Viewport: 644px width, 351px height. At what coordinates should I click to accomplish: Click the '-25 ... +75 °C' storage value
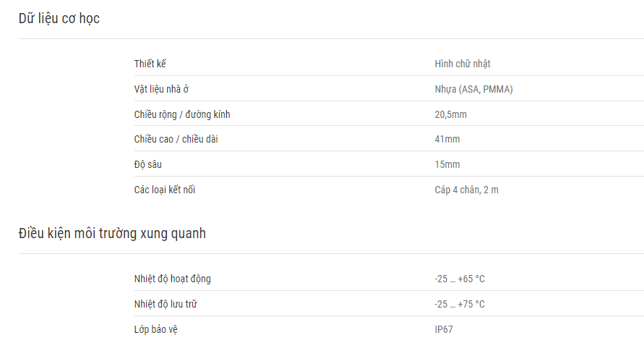point(460,304)
